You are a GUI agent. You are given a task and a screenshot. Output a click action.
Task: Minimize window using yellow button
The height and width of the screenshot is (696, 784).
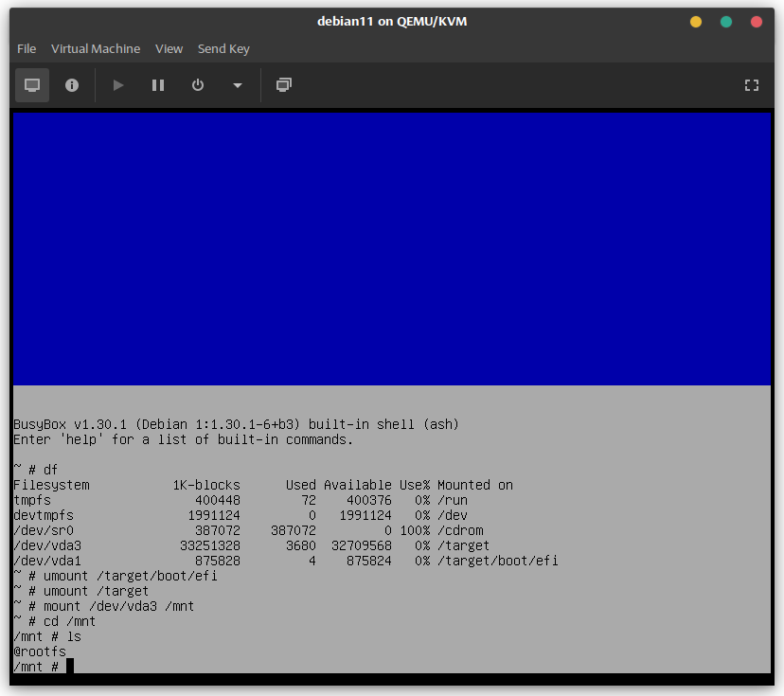(696, 22)
